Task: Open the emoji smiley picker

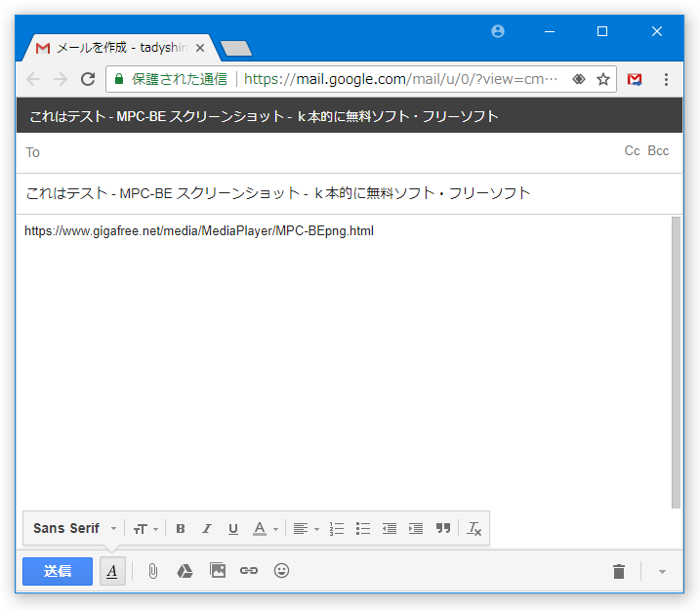Action: pyautogui.click(x=281, y=570)
